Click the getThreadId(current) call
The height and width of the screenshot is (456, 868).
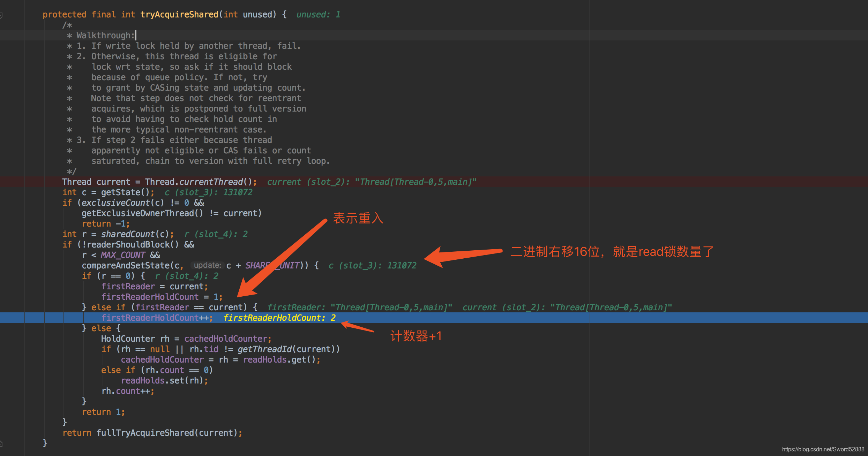click(x=286, y=349)
